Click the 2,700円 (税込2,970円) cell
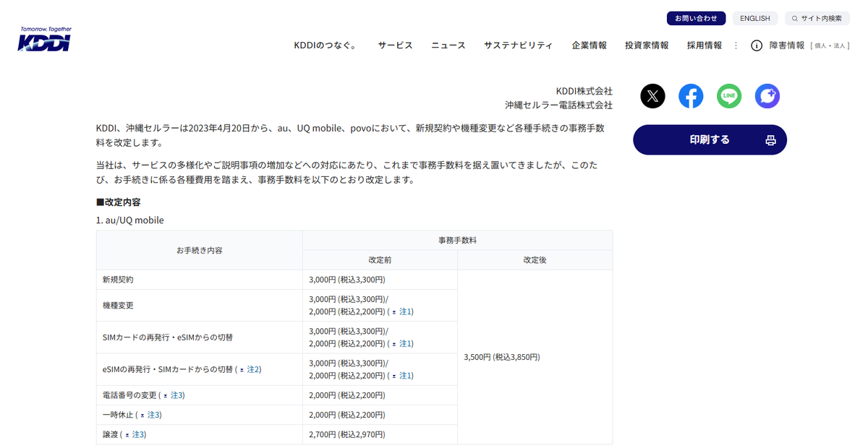 380,434
